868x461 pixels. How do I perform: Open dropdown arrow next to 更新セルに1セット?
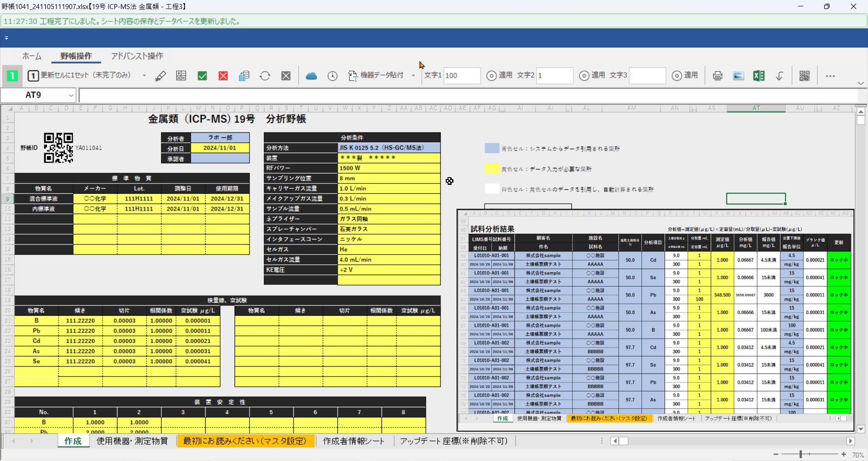(x=144, y=75)
